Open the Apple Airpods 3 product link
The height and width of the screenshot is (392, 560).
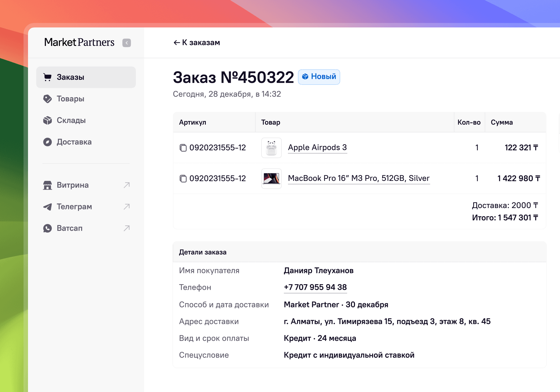click(317, 148)
